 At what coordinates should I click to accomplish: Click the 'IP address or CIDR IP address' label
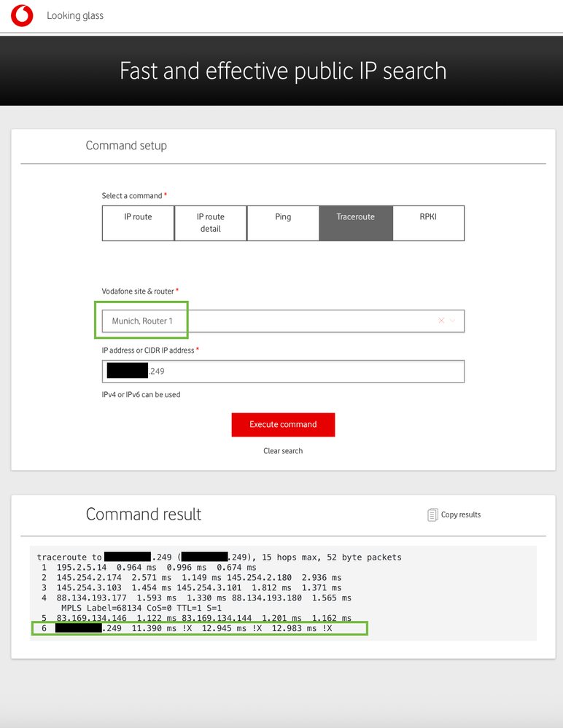(148, 350)
